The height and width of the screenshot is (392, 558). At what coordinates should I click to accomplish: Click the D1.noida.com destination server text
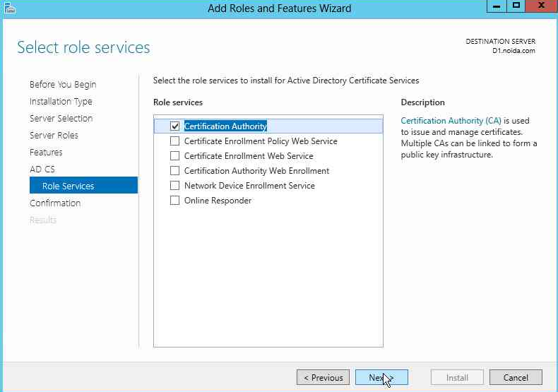point(514,51)
